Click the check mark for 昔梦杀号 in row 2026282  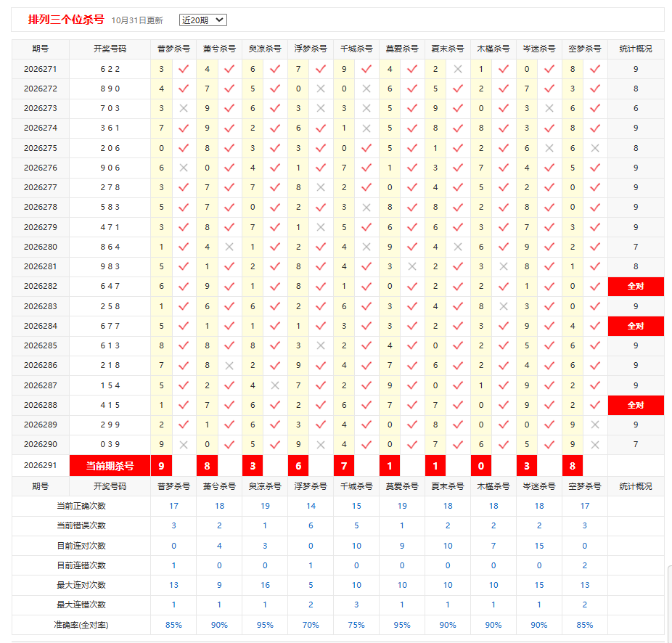(184, 287)
